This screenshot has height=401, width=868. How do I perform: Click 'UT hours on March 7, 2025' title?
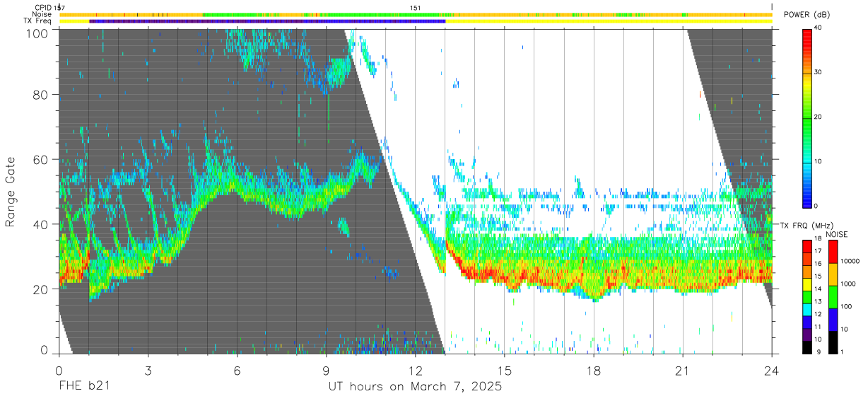(x=415, y=388)
